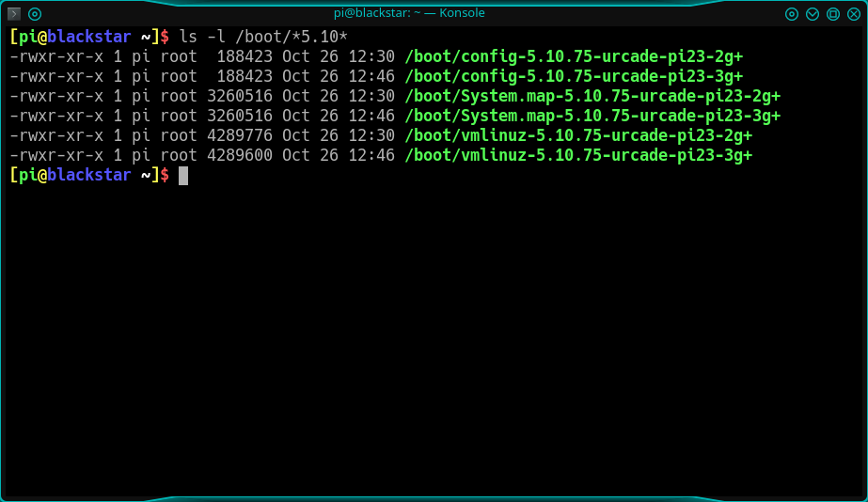Viewport: 868px width, 502px height.
Task: Maximize the Konsole window
Action: pos(833,14)
